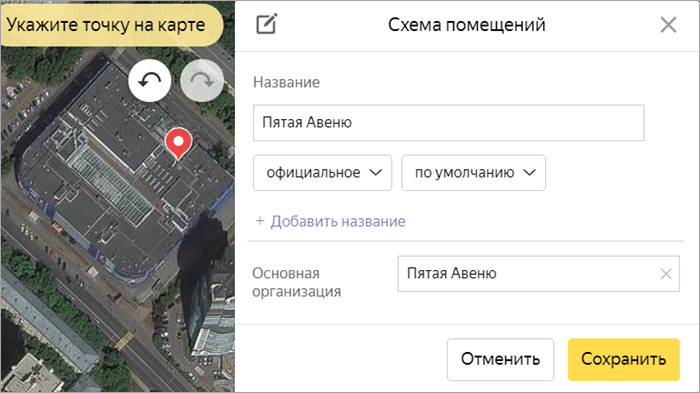Open the edit pencil icon in panel header
The width and height of the screenshot is (700, 393).
[x=267, y=24]
